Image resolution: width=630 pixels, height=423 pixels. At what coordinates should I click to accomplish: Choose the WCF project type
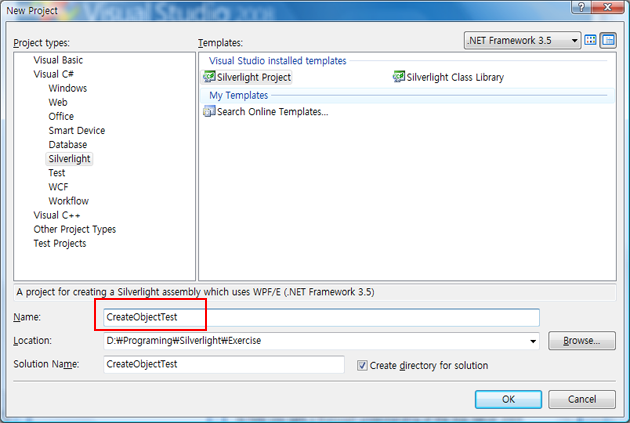click(58, 187)
